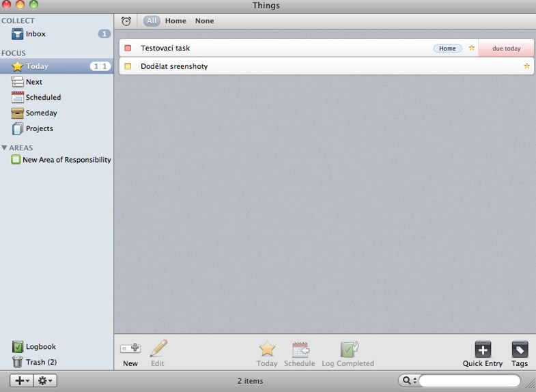536x392 pixels.
Task: Collapse the AREAS section triangle
Action: click(x=5, y=148)
